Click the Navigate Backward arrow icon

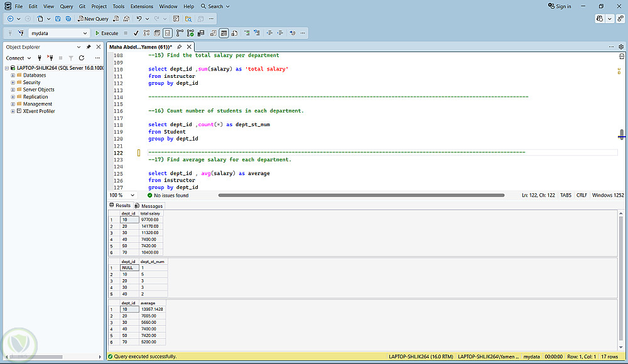point(11,19)
